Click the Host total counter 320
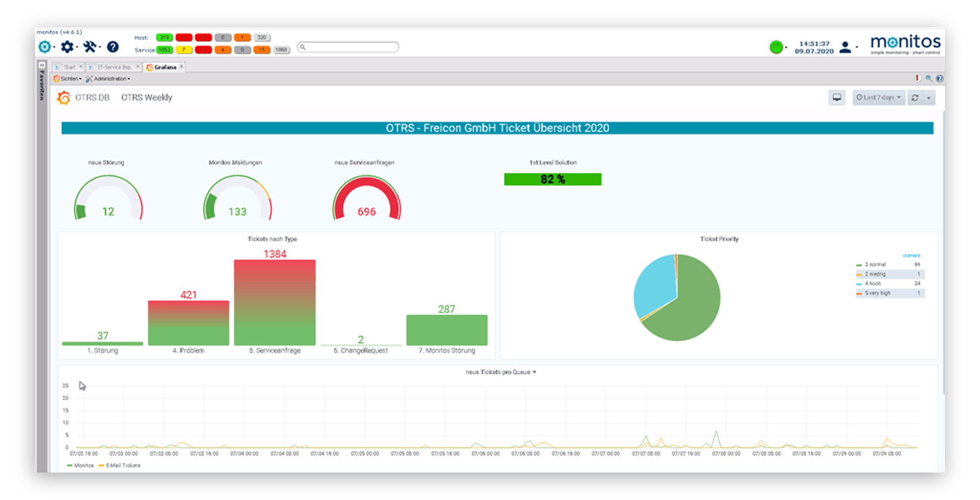Viewport: 980px width, 500px height. [262, 37]
